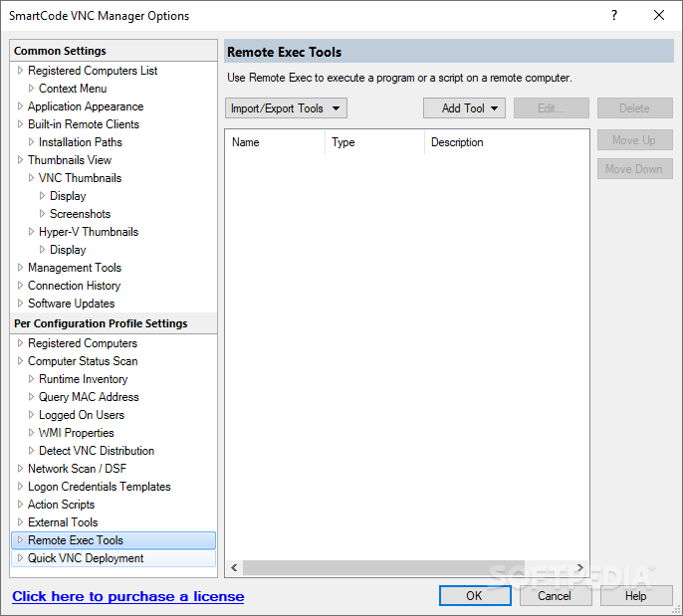Screen dimensions: 683x616
Task: Open the Screenshots settings page
Action: pyautogui.click(x=80, y=214)
